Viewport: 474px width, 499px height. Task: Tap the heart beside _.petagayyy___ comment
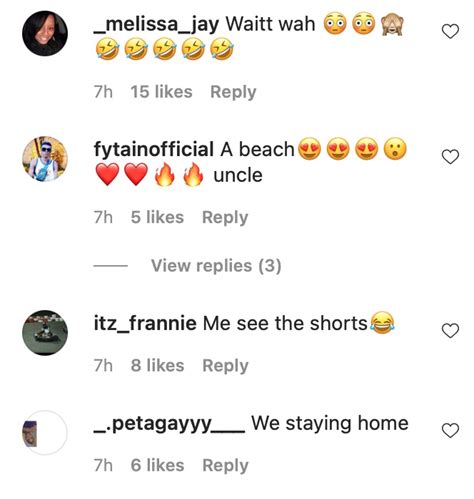pos(450,431)
